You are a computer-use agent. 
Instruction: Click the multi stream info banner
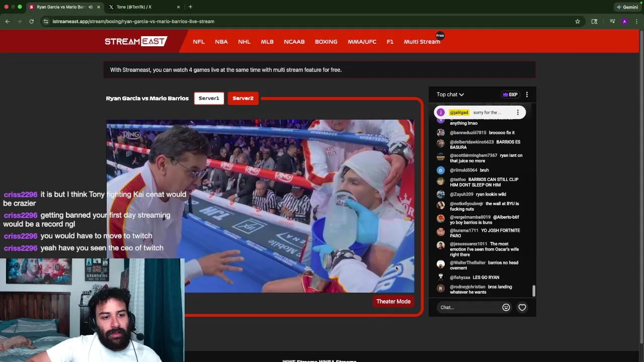(x=319, y=70)
